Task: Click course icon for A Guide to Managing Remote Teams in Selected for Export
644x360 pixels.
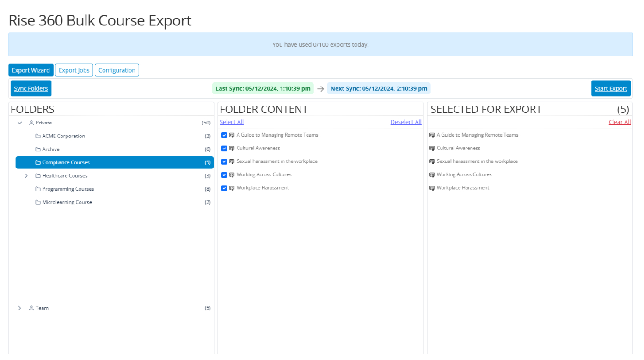Action: 432,135
